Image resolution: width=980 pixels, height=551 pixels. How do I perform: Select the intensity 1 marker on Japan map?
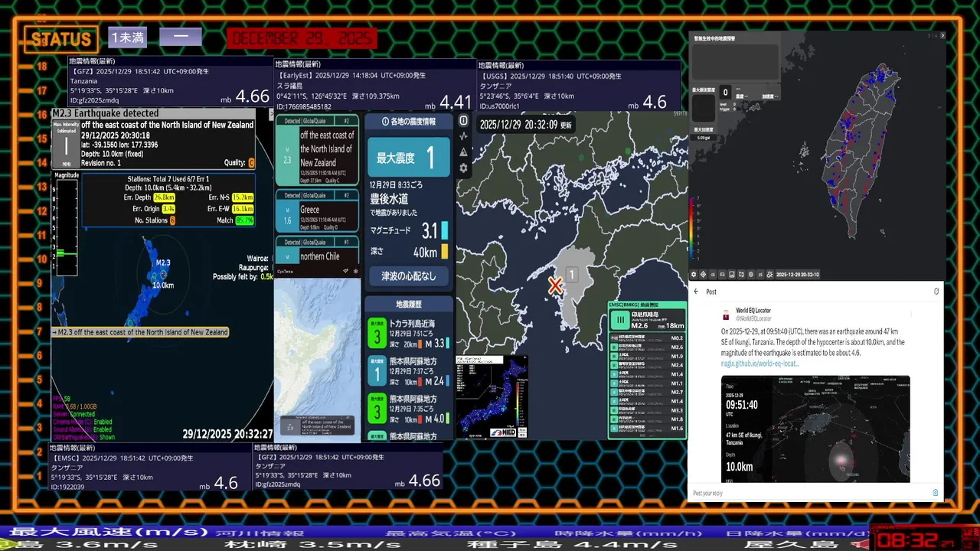click(571, 275)
